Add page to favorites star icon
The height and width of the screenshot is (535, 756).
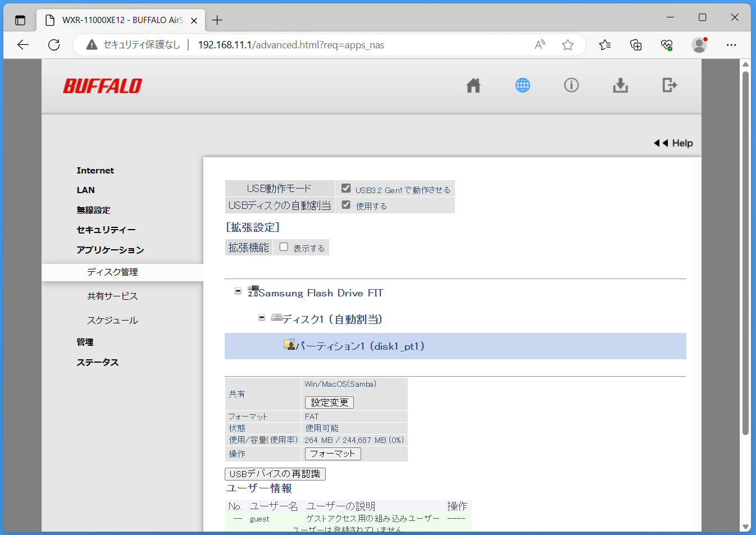tap(568, 45)
